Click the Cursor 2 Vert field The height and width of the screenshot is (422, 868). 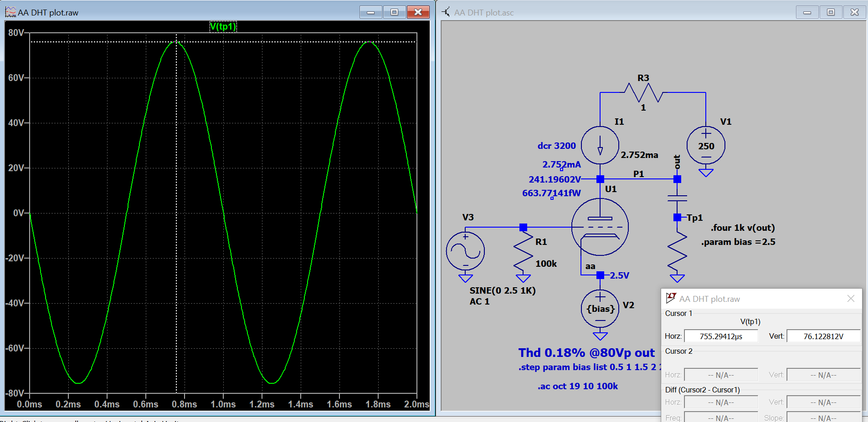(823, 375)
